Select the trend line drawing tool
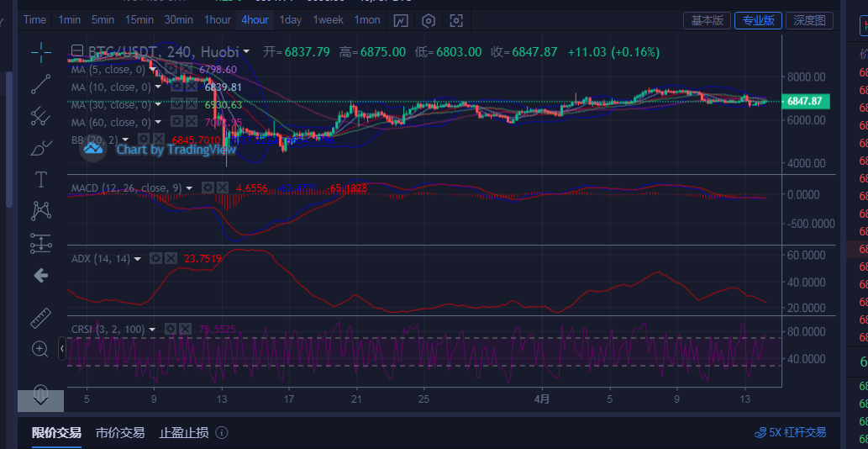 tap(40, 84)
